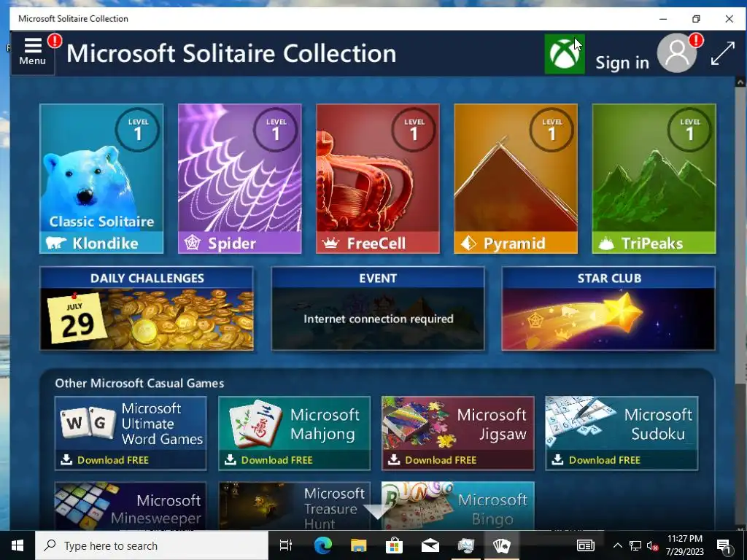Screen dimensions: 747x560
Task: Show hidden system tray icons
Action: 617,545
